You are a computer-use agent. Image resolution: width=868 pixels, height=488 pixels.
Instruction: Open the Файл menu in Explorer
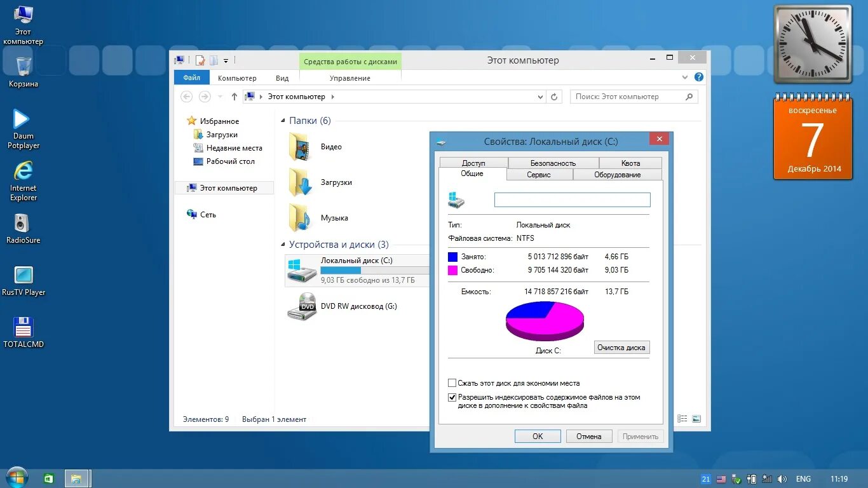pos(191,77)
